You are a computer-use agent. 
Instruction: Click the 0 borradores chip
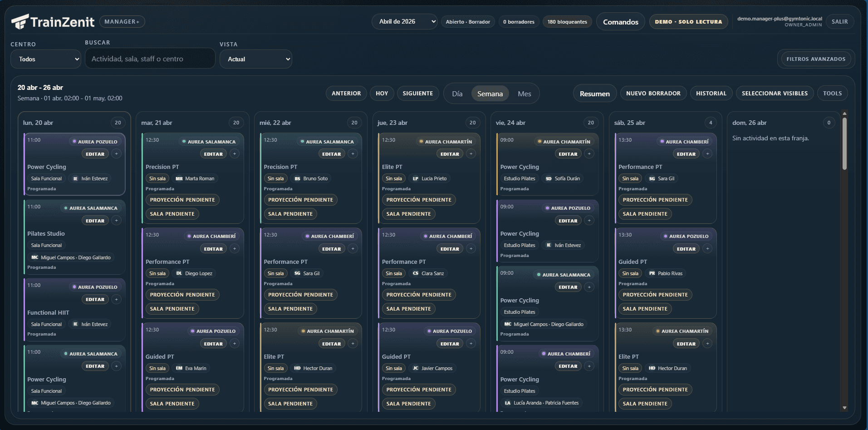pyautogui.click(x=519, y=22)
